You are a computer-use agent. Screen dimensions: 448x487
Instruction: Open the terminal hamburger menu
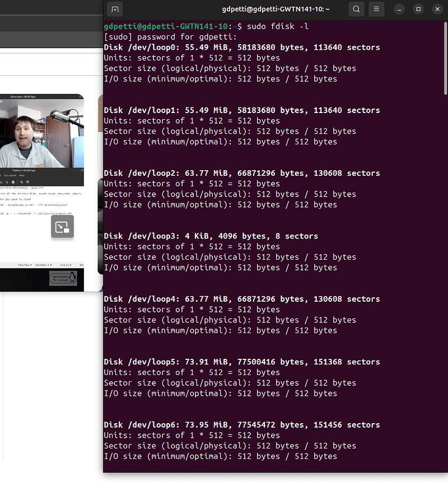pyautogui.click(x=376, y=9)
